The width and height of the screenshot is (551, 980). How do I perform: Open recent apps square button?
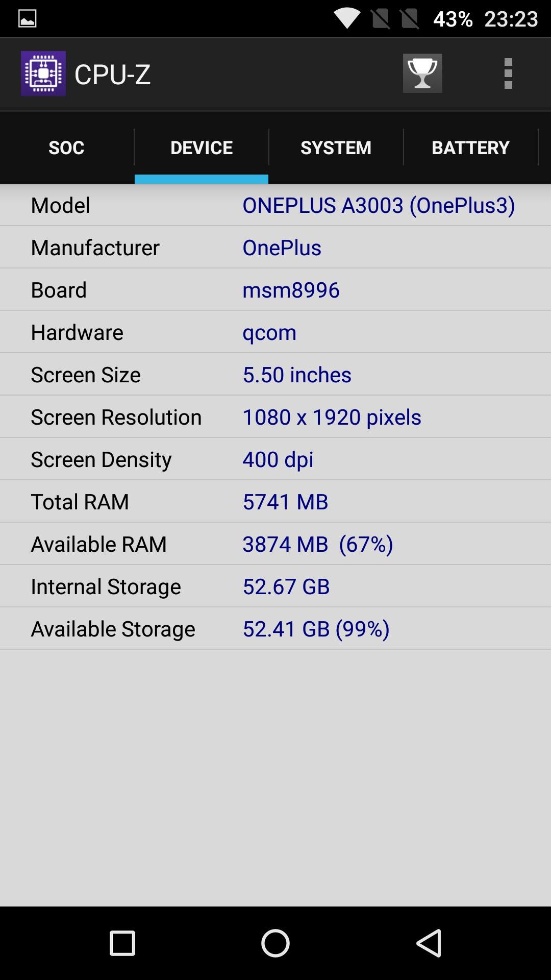[x=122, y=943]
